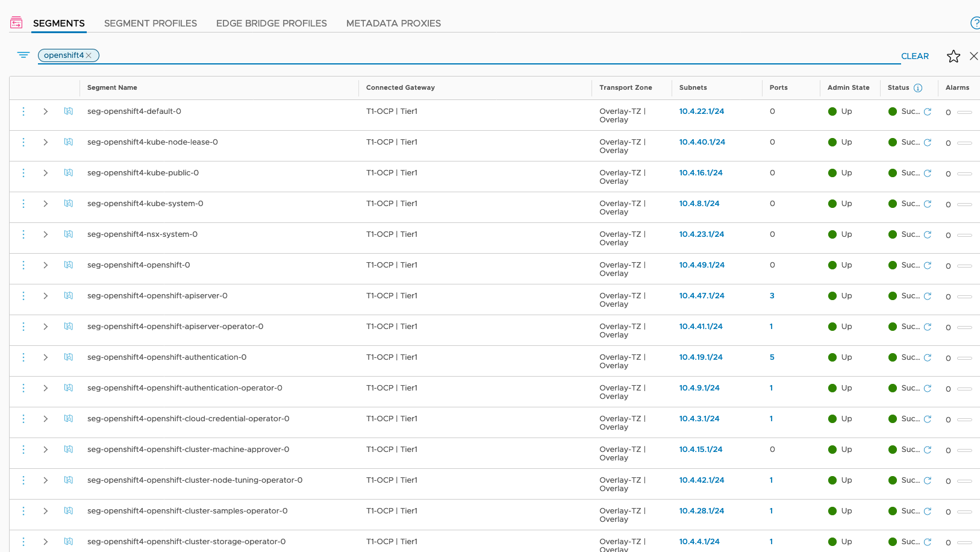
Task: Open the networking segments icon beside SEGMENTS
Action: click(x=16, y=23)
